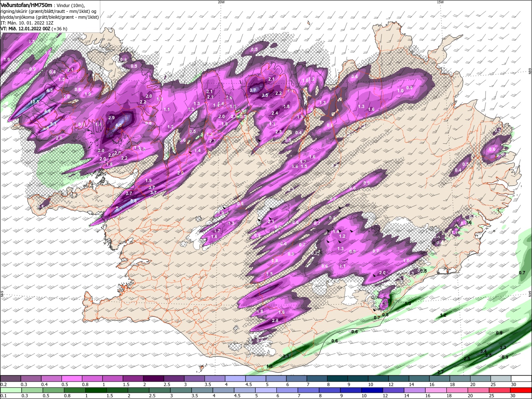Select the dark purple upper legend swatch at 2
This screenshot has height=399, width=532.
tap(153, 379)
